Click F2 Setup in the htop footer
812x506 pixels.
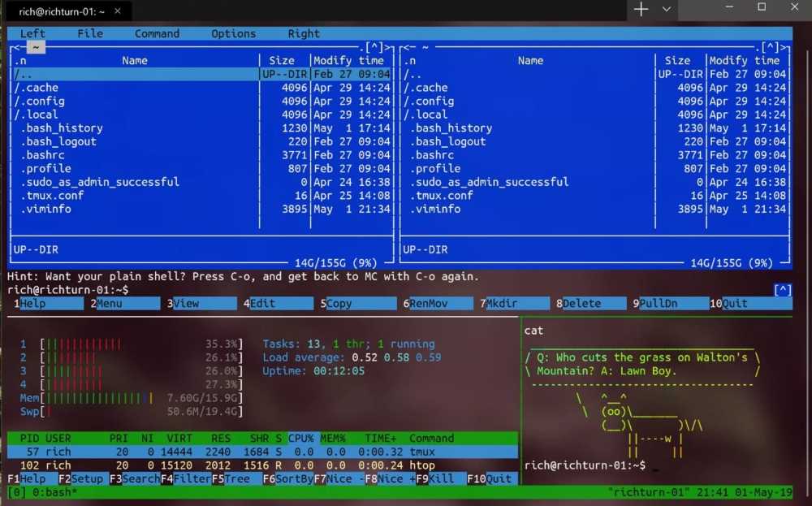(x=80, y=478)
